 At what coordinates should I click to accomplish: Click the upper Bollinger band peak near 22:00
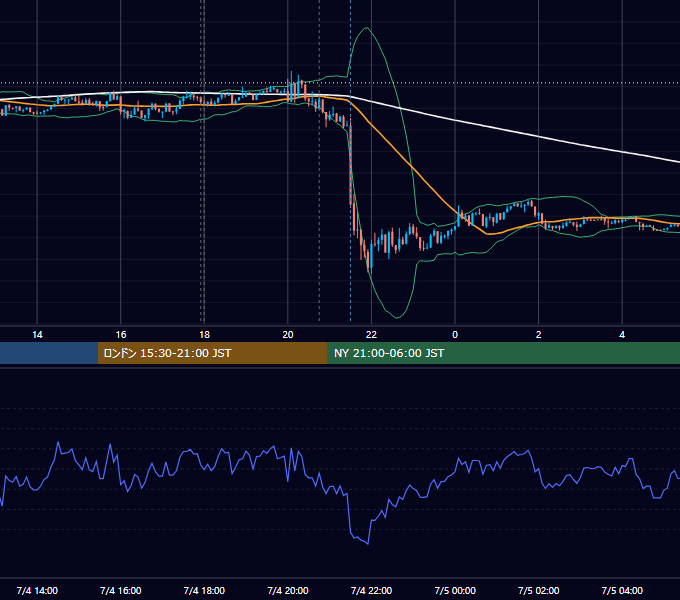click(367, 28)
